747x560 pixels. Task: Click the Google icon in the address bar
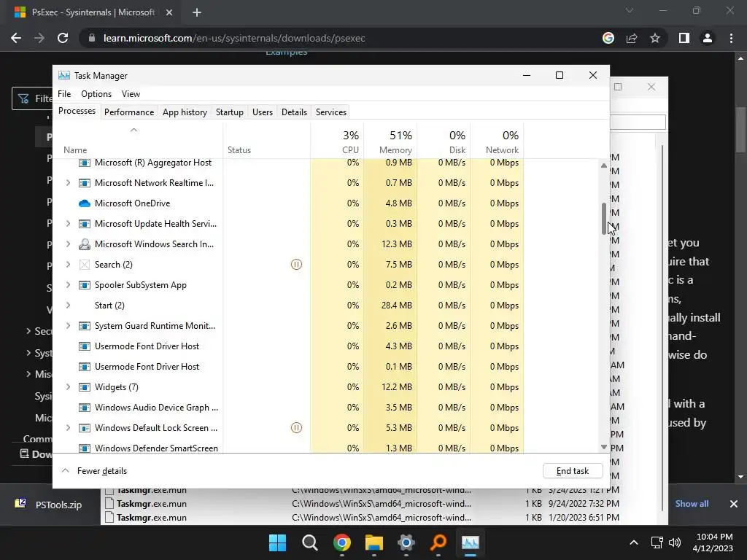(x=608, y=38)
